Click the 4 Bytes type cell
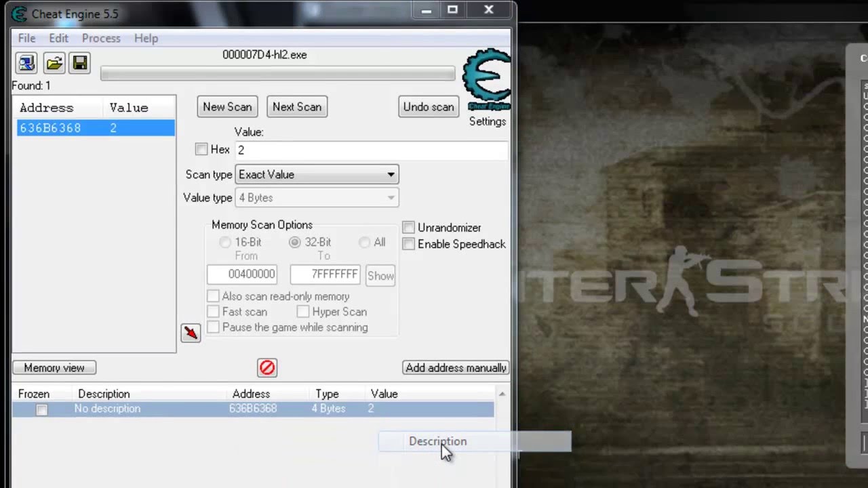 pos(328,409)
